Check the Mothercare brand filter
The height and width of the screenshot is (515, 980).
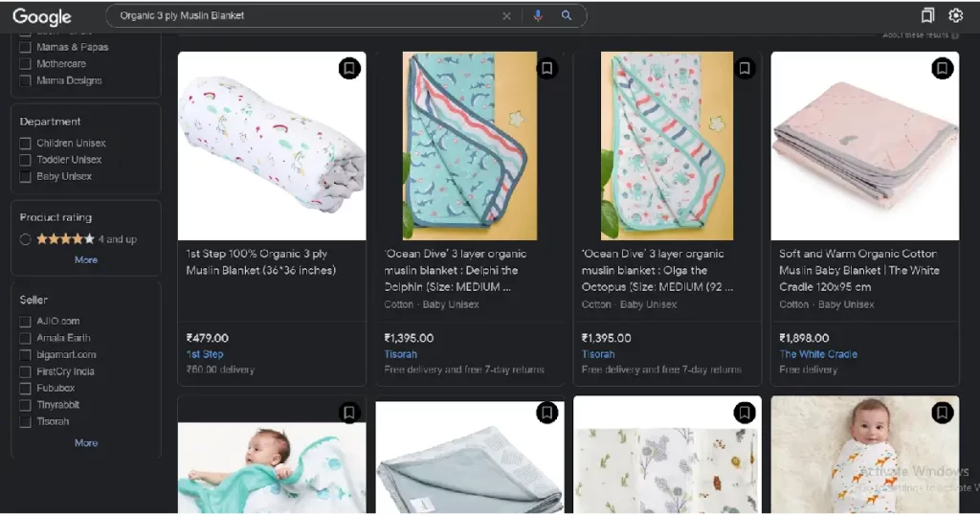coord(26,64)
